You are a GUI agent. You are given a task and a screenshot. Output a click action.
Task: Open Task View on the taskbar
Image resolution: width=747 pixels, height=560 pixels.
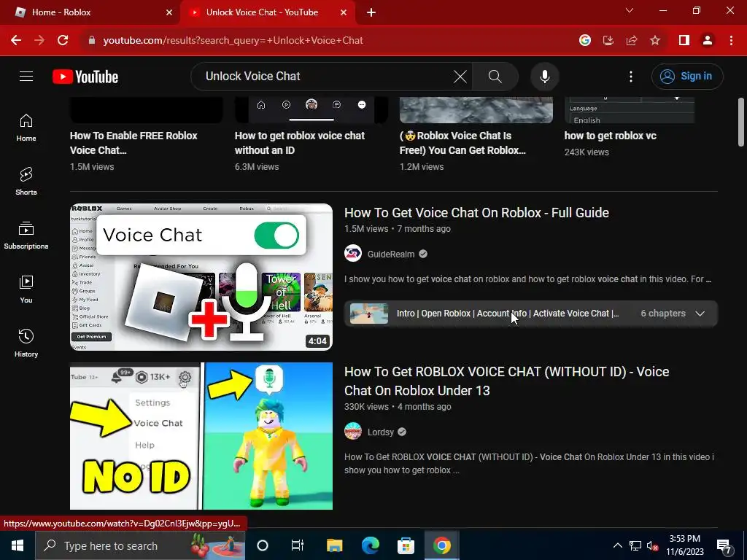(x=298, y=545)
